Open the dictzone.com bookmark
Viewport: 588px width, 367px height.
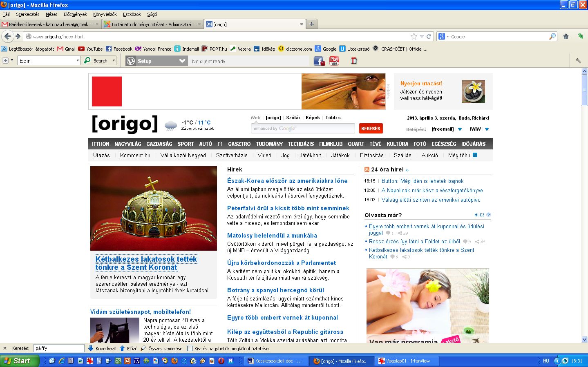pos(295,49)
